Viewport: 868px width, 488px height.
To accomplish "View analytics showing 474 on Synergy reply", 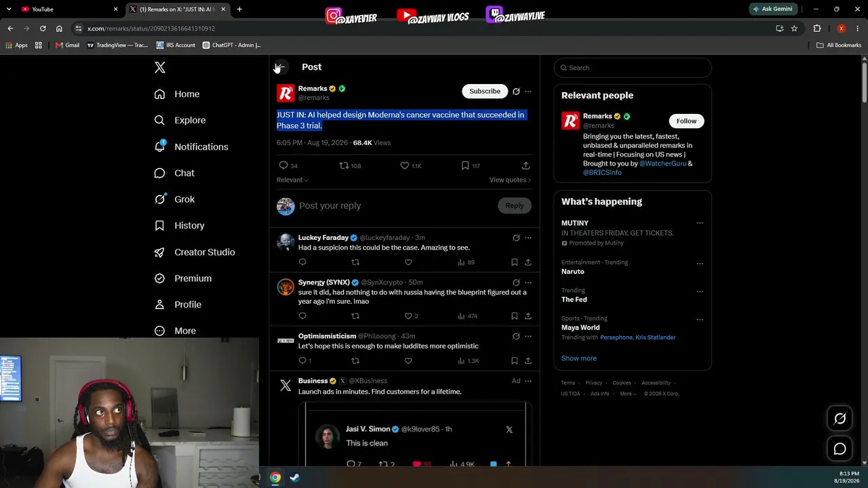I will point(467,316).
